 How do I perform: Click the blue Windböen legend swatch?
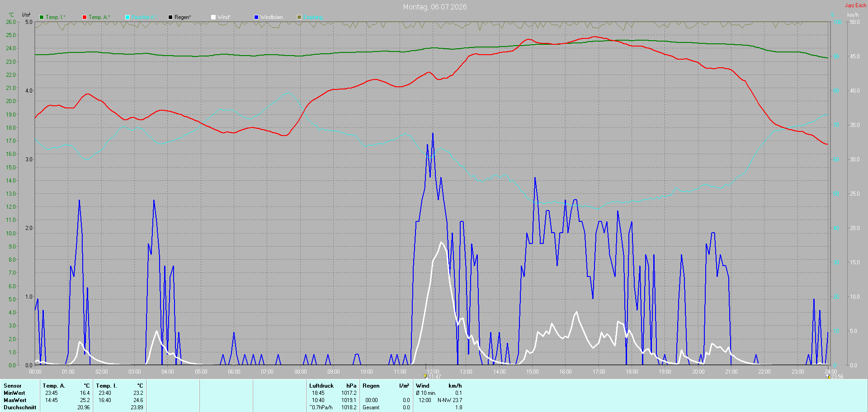pos(256,17)
